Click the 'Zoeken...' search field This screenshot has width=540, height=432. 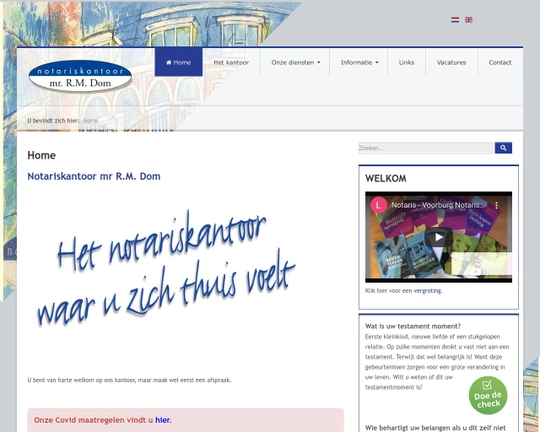coord(426,148)
